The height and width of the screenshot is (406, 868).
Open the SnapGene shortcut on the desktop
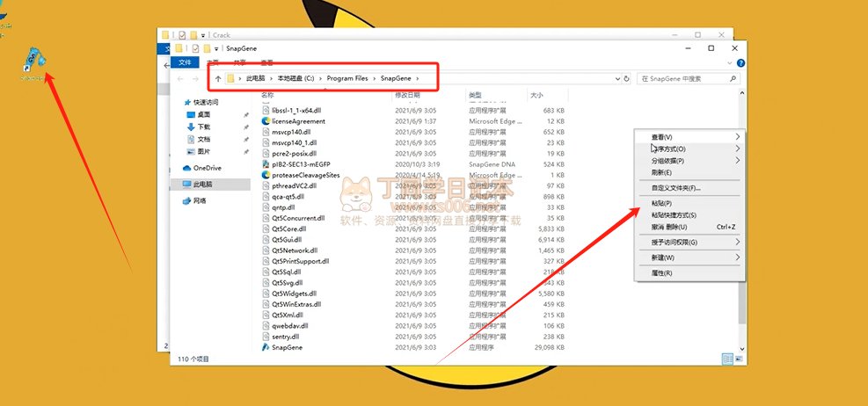(x=32, y=60)
